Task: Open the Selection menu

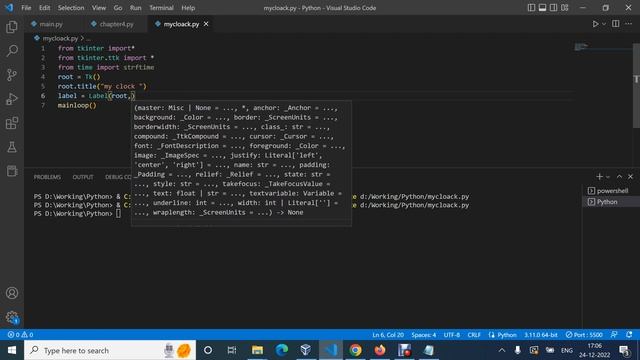Action: click(71, 8)
